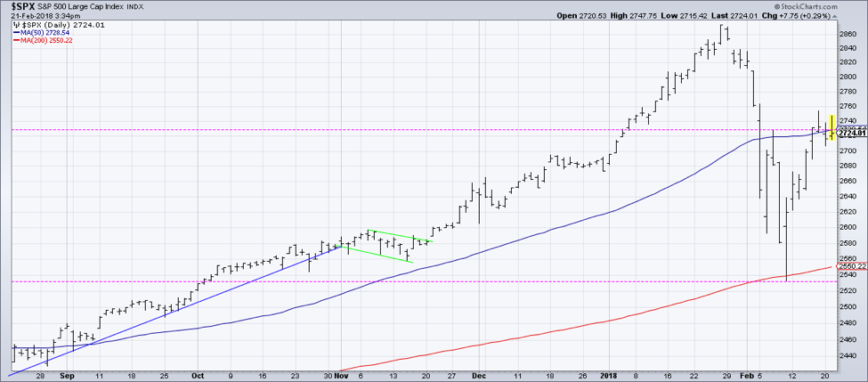This screenshot has width=868, height=382.
Task: Click the INDX exchange label
Action: tap(134, 7)
